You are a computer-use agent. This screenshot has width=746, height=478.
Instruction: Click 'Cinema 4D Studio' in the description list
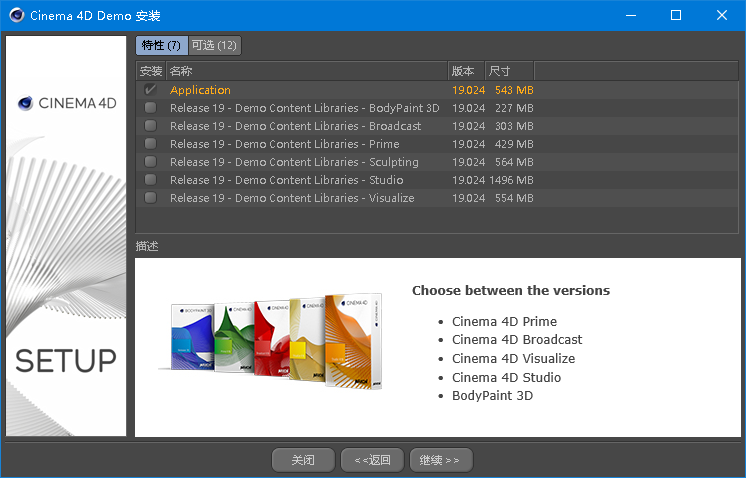click(506, 378)
